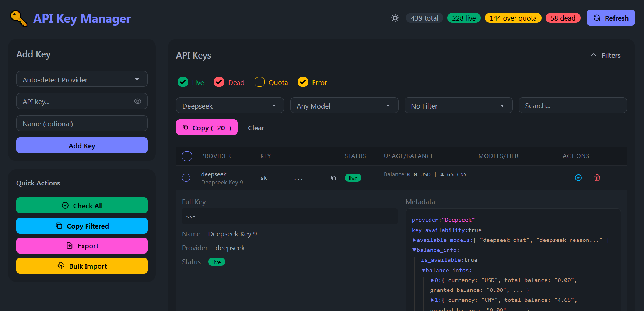Click the MODELS/TIER column header
This screenshot has height=311, width=644.
point(498,156)
